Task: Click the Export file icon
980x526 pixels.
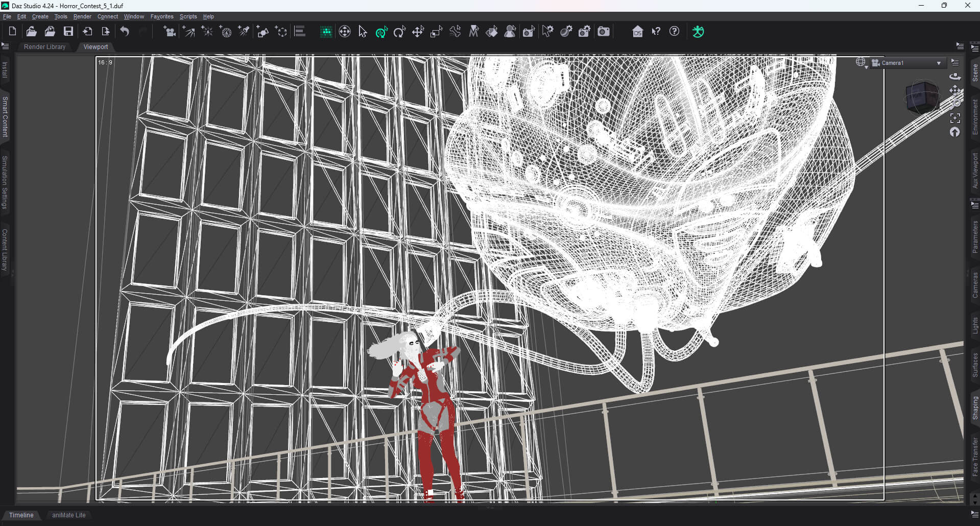Action: [106, 32]
